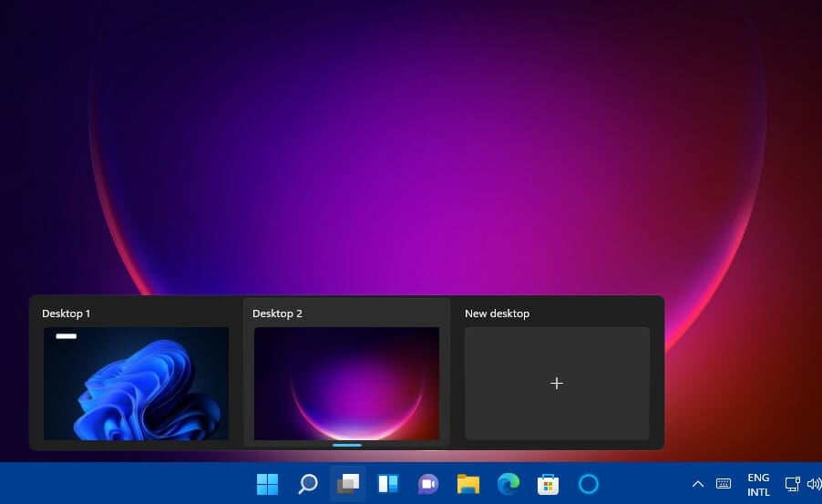Open the Windows Start menu
Viewport: 822px width, 504px height.
[267, 484]
